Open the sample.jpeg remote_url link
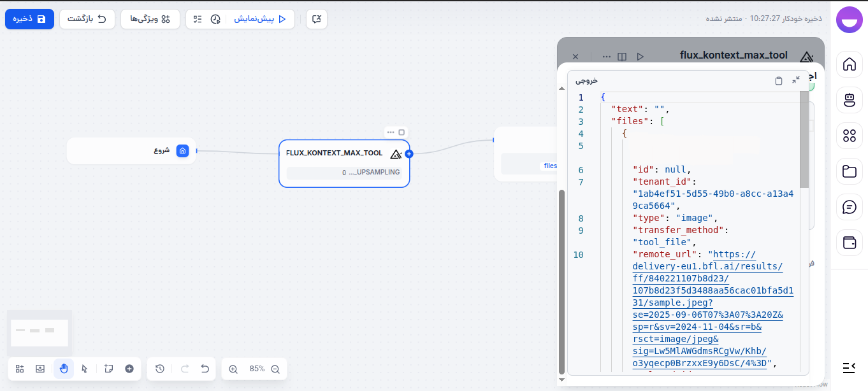The image size is (868, 391). tap(668, 302)
